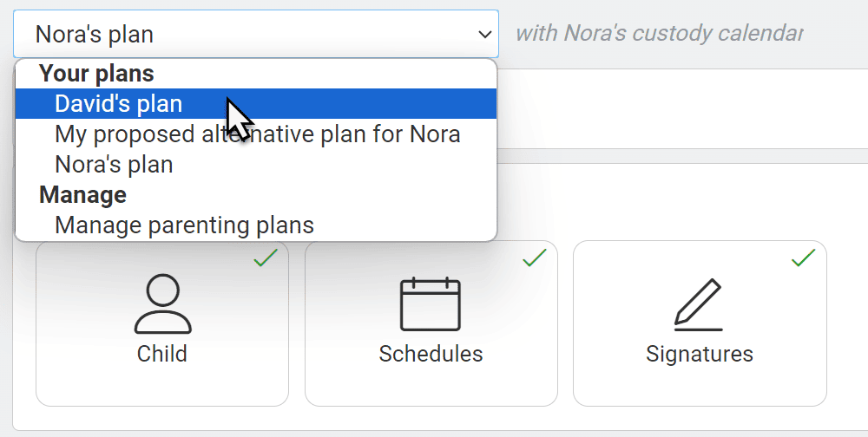
Task: Click the green checkmark on Child card
Action: 266,258
